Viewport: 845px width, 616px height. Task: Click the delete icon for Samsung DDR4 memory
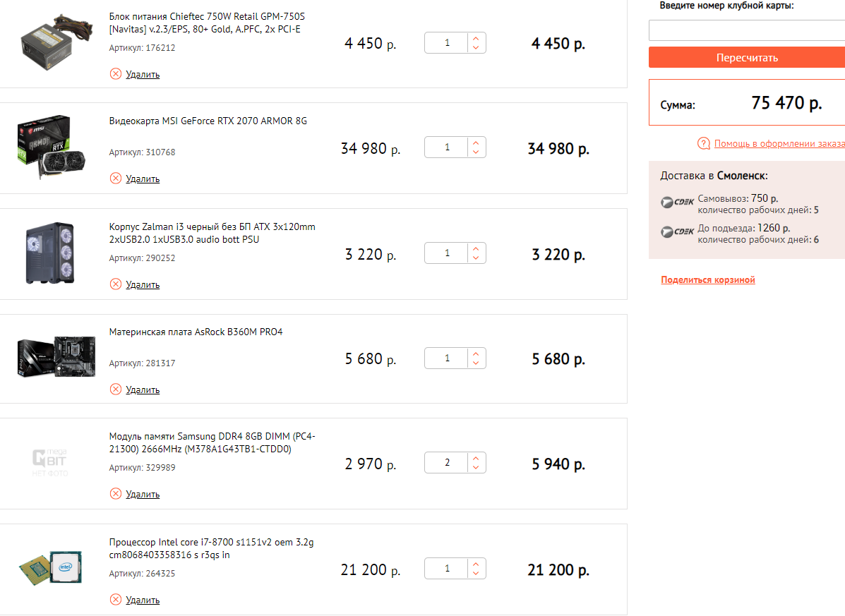coord(116,494)
